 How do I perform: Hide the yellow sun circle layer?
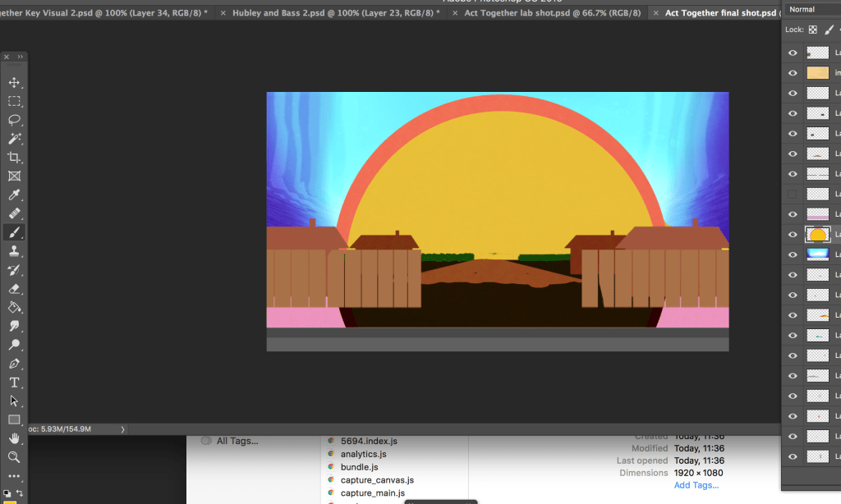[793, 235]
